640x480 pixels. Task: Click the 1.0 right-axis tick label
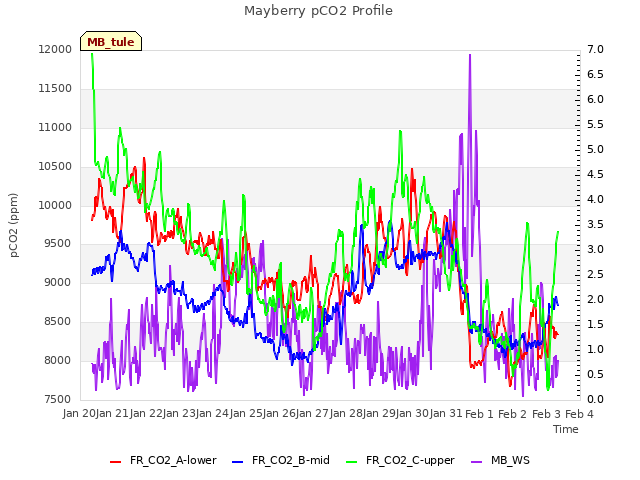point(595,349)
